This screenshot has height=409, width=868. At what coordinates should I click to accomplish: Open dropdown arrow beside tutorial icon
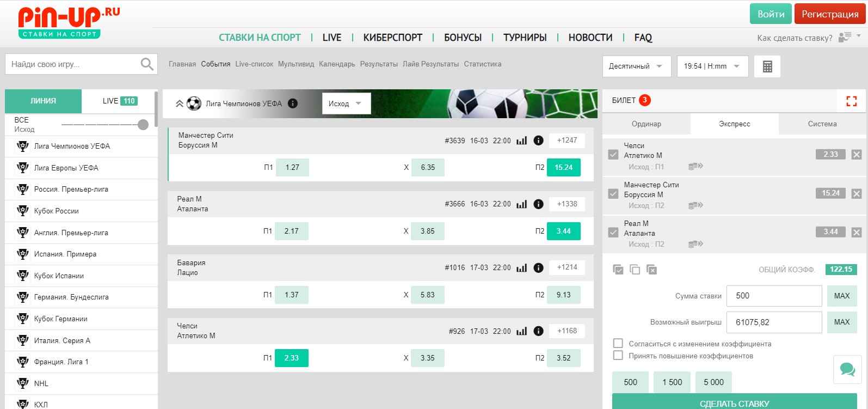tap(859, 35)
